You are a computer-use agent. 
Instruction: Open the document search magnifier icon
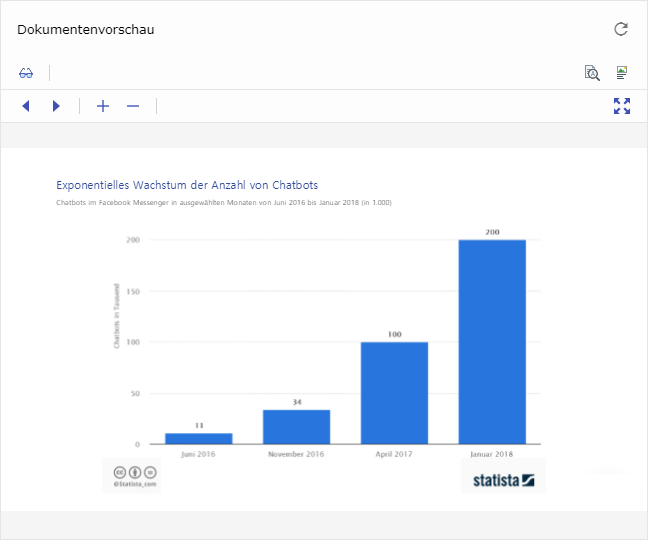(x=592, y=73)
